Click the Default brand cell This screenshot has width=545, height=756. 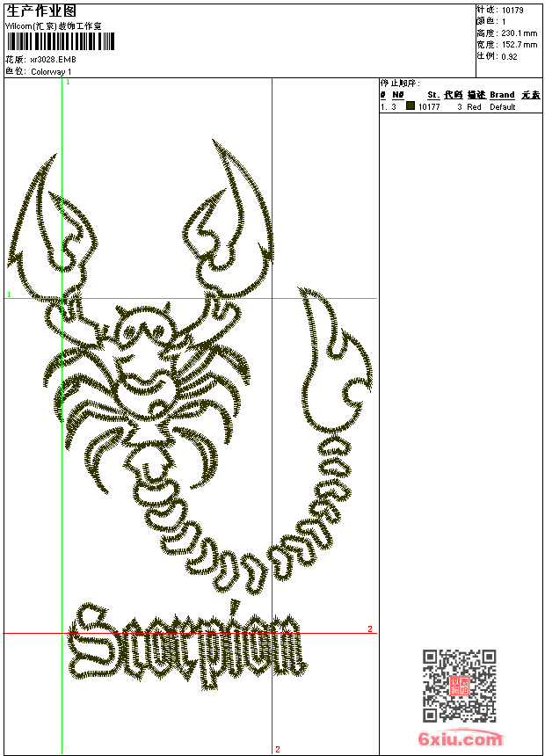pos(503,107)
